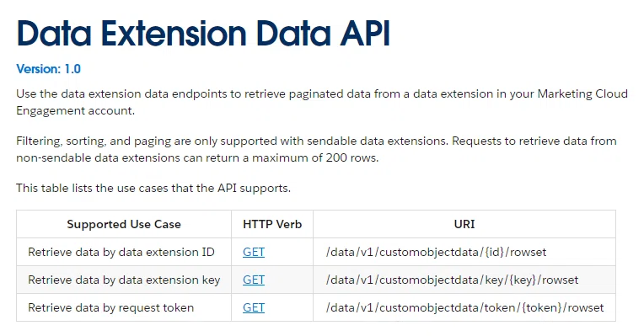Viewport: 644px width, 336px height.
Task: Click 'Retrieve data by data extension key' cell
Action: [x=124, y=280]
